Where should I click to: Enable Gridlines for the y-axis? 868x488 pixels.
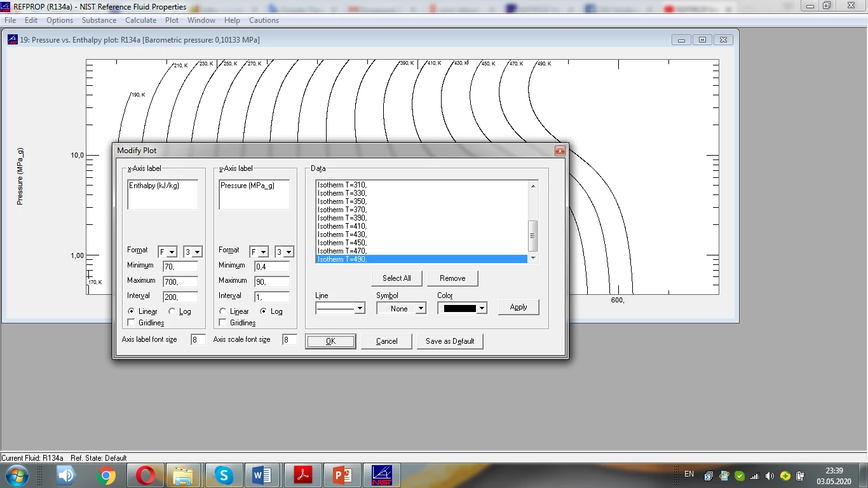coord(223,323)
